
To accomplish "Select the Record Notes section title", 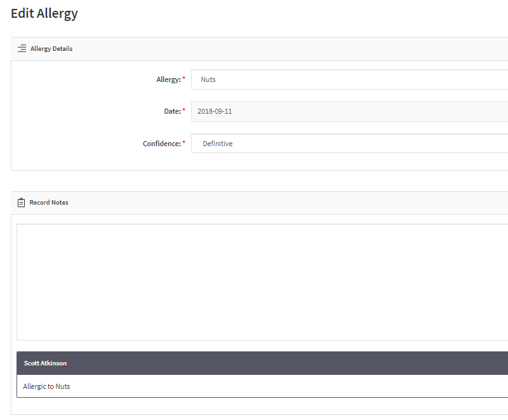I will pos(49,203).
